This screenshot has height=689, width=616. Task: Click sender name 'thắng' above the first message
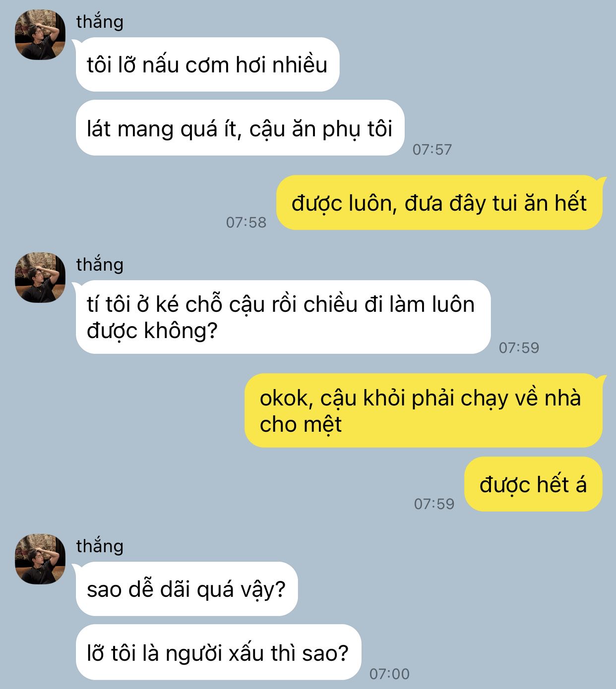pyautogui.click(x=100, y=22)
